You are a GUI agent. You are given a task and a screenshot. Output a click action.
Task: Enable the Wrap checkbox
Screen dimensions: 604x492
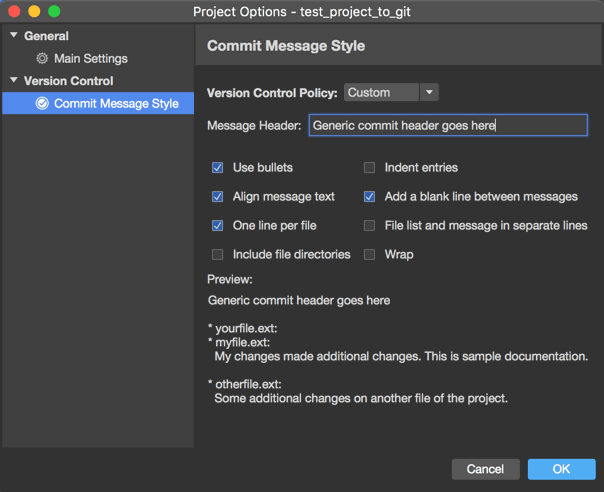(x=369, y=254)
